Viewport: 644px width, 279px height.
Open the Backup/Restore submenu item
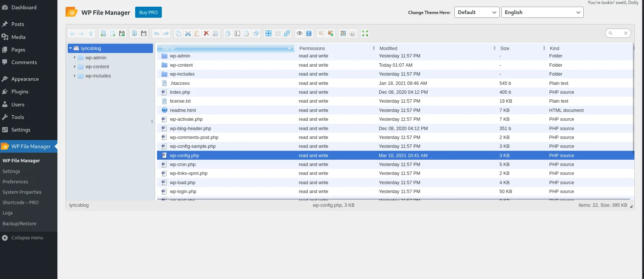pyautogui.click(x=19, y=223)
